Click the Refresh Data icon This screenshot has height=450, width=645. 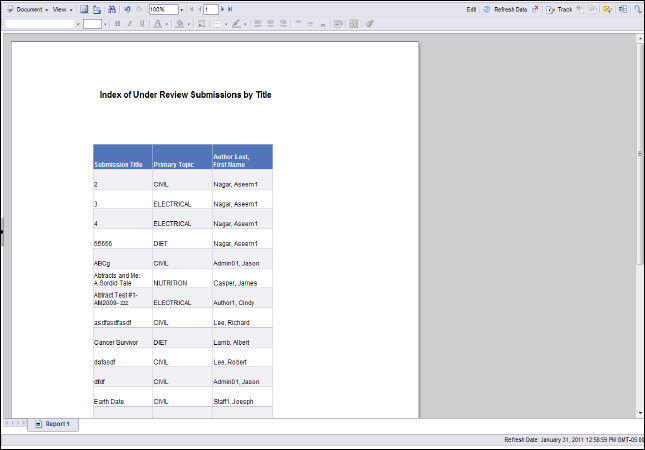pyautogui.click(x=487, y=9)
